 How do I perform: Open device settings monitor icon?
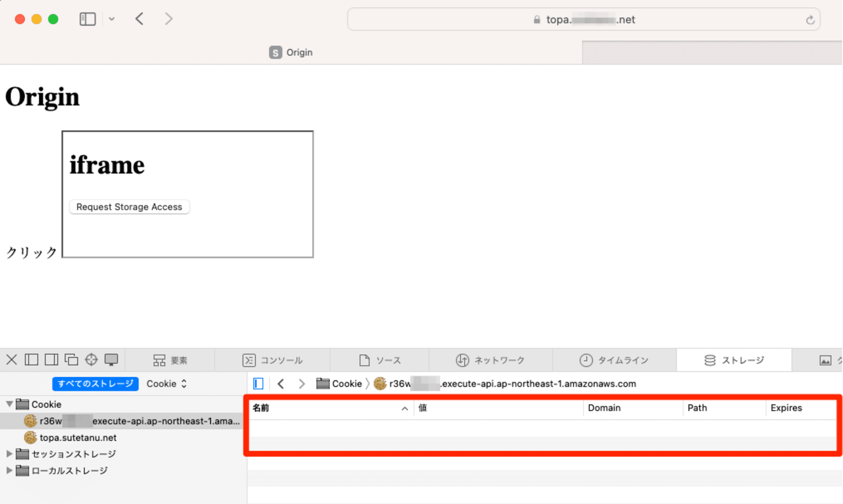[111, 360]
